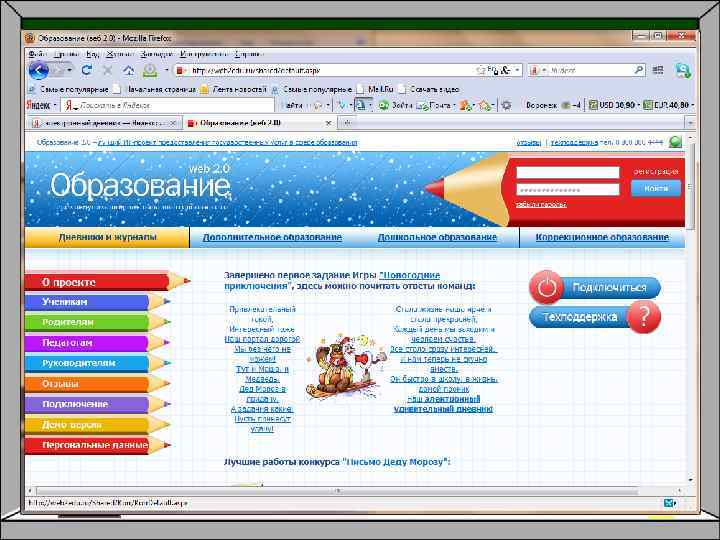
Task: Open the Инструменты menu
Action: [x=203, y=54]
